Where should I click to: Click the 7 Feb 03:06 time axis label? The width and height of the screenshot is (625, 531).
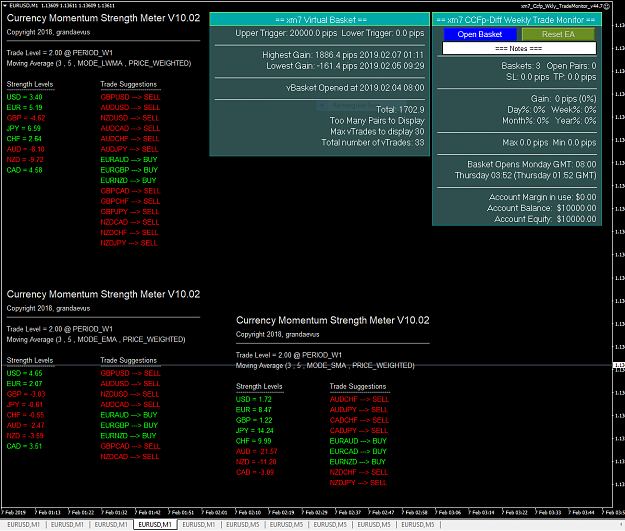[x=448, y=512]
